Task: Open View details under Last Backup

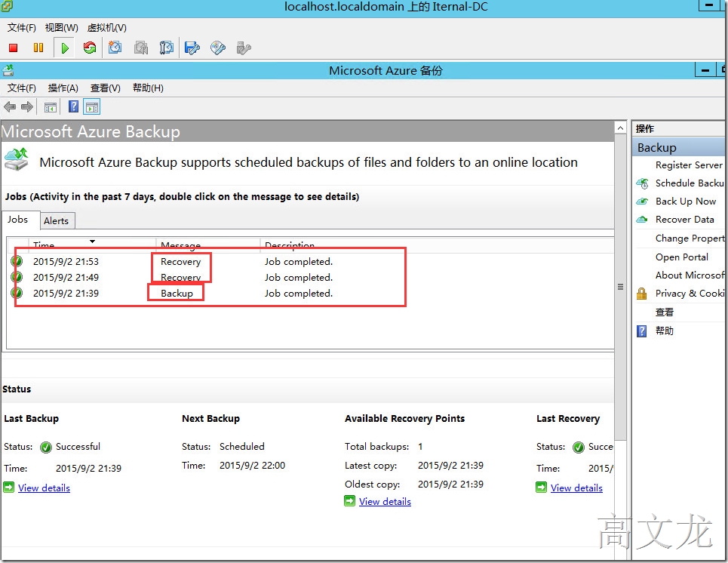Action: pyautogui.click(x=44, y=488)
